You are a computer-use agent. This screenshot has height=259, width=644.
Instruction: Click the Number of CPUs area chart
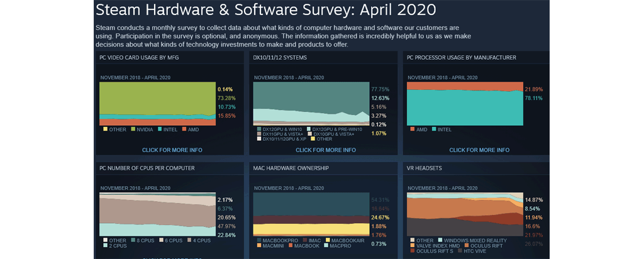[x=158, y=214]
